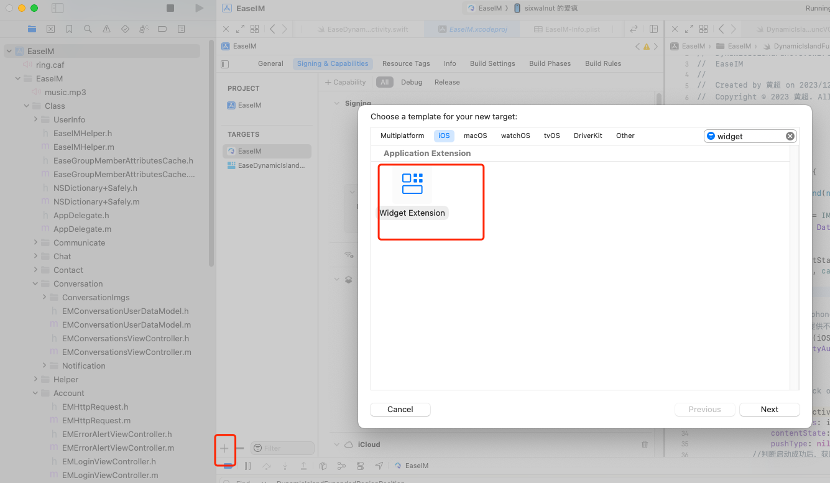Image resolution: width=830 pixels, height=484 pixels.
Task: Expand the Chat folder
Action: (x=35, y=256)
